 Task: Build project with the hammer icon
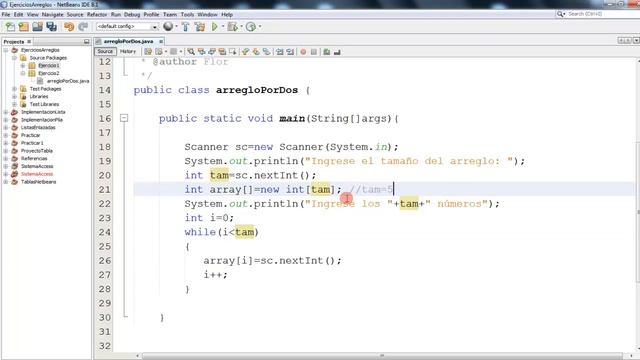[185, 27]
